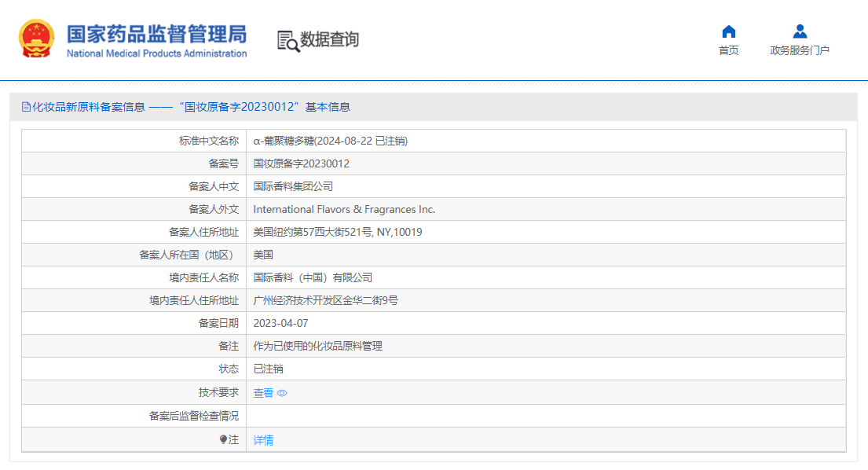Viewport: 868px width, 470px height.
Task: Select the 2023-04-07 filing date cell
Action: (x=279, y=323)
